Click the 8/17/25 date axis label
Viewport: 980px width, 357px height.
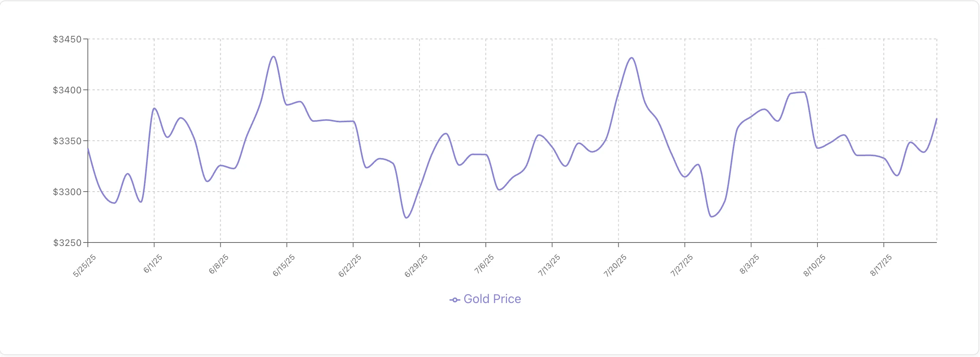[881, 265]
